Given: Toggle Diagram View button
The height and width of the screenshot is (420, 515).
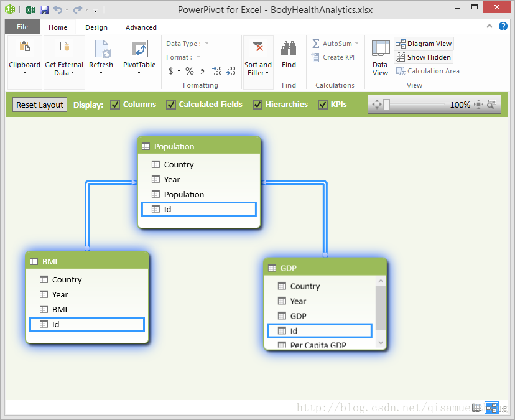Looking at the screenshot, I should (424, 44).
